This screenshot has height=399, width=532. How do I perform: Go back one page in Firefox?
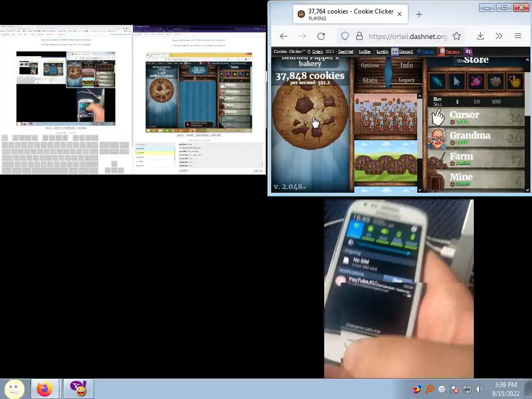[284, 36]
